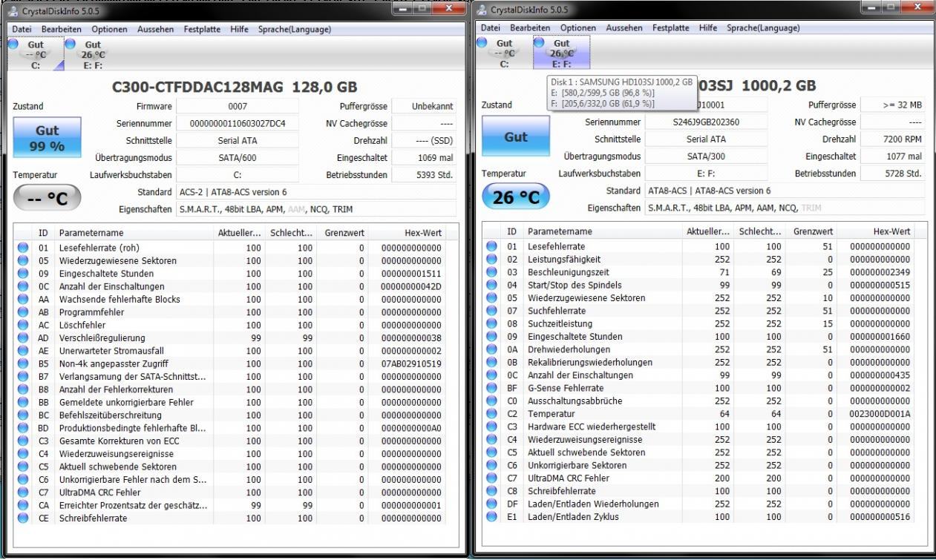Open Bearbeiten menu in left window
Screen dimensions: 936x560
pyautogui.click(x=62, y=29)
